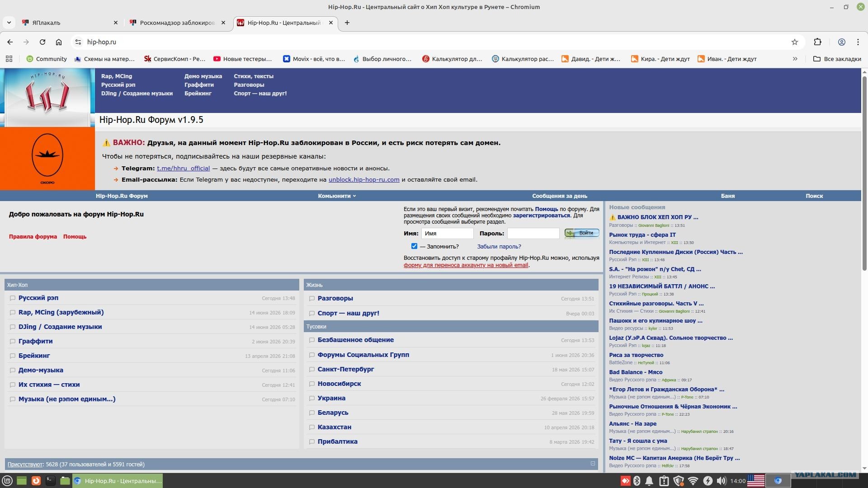Open the Стихи, тексты menu link
The image size is (868, 488).
(x=254, y=76)
